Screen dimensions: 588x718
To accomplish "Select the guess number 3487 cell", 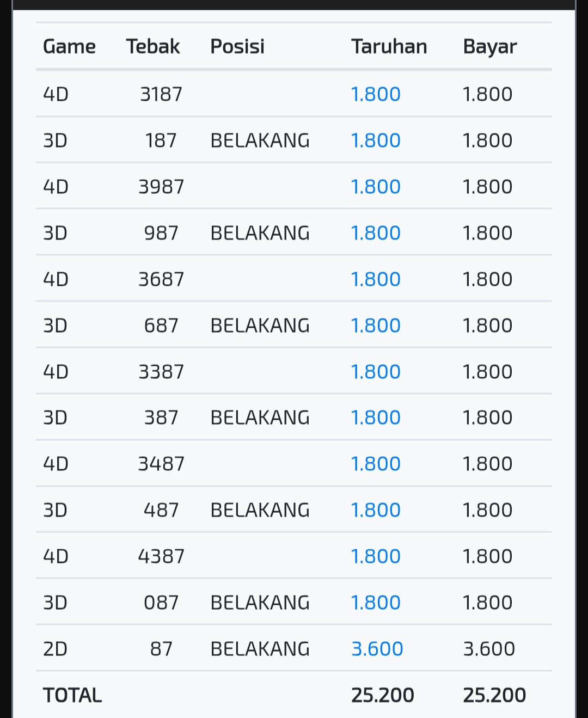I will pos(161,464).
